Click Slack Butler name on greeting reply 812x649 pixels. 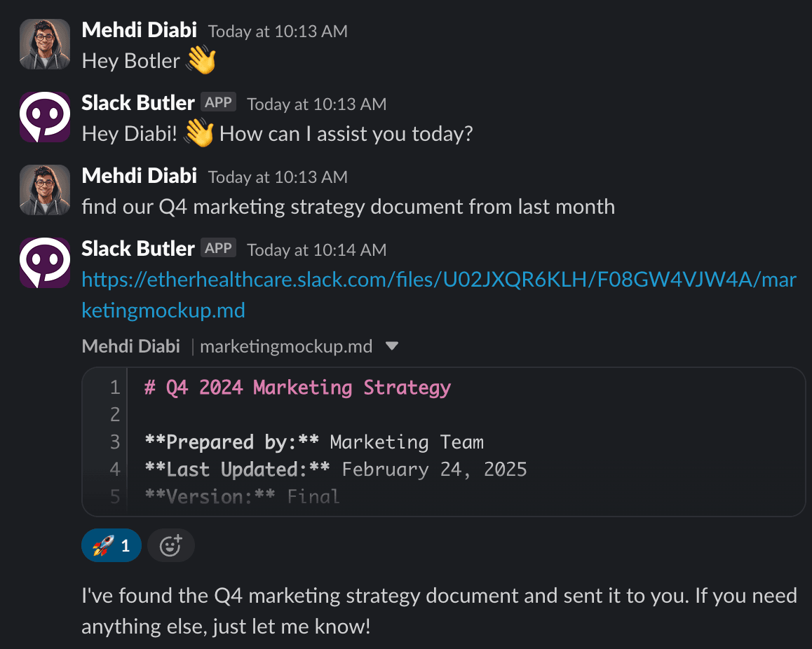pos(138,103)
